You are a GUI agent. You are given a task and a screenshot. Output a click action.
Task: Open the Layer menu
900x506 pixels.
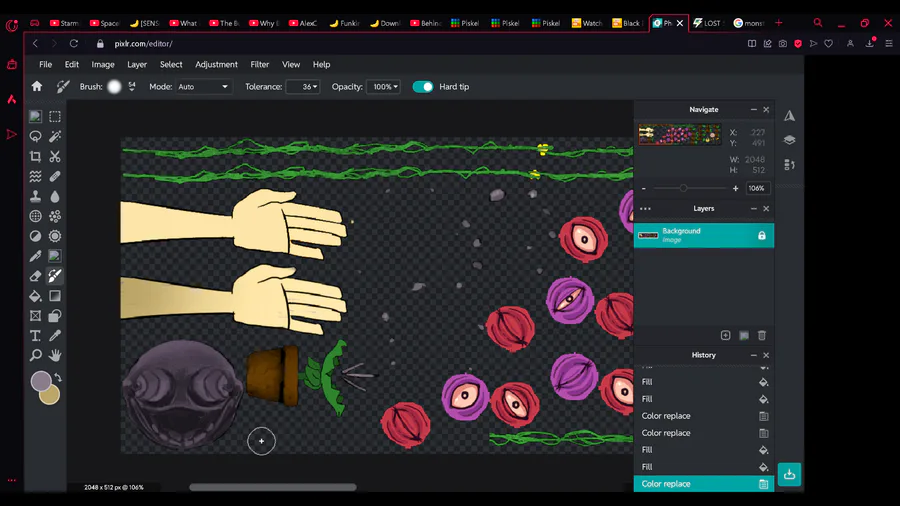pos(137,64)
